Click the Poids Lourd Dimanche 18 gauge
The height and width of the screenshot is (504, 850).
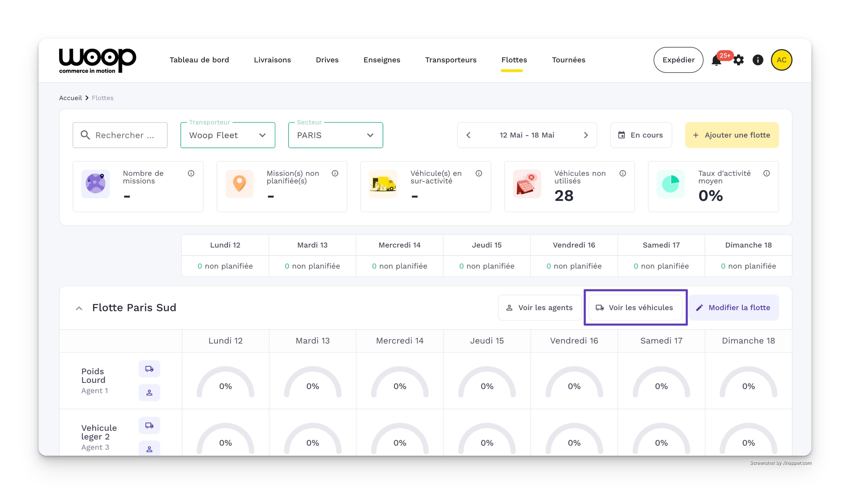coord(748,382)
